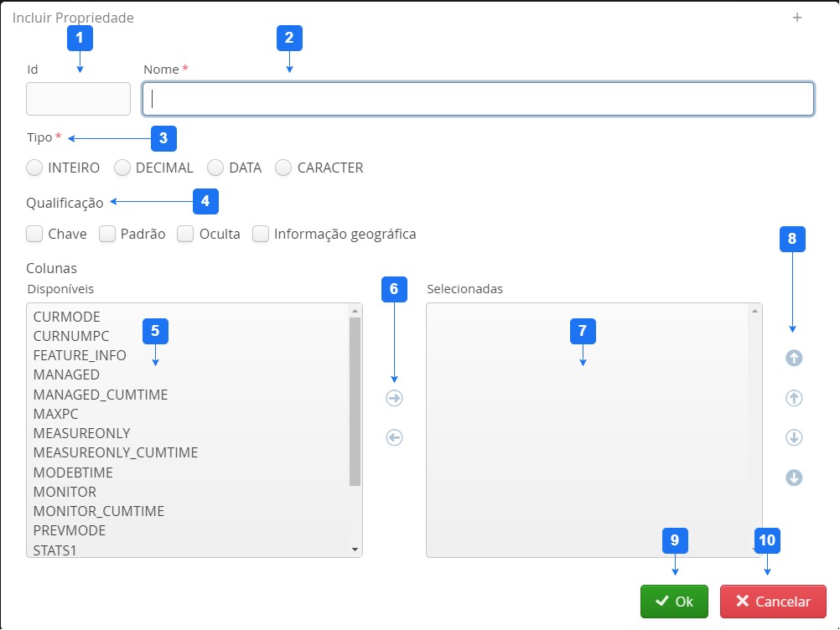
Task: Tick the Oculta checkbox
Action: [x=185, y=234]
